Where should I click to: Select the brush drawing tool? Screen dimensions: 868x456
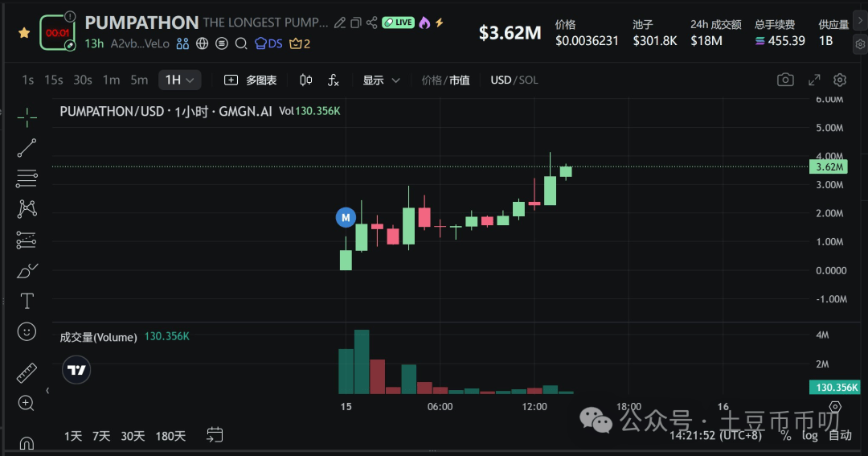[27, 270]
